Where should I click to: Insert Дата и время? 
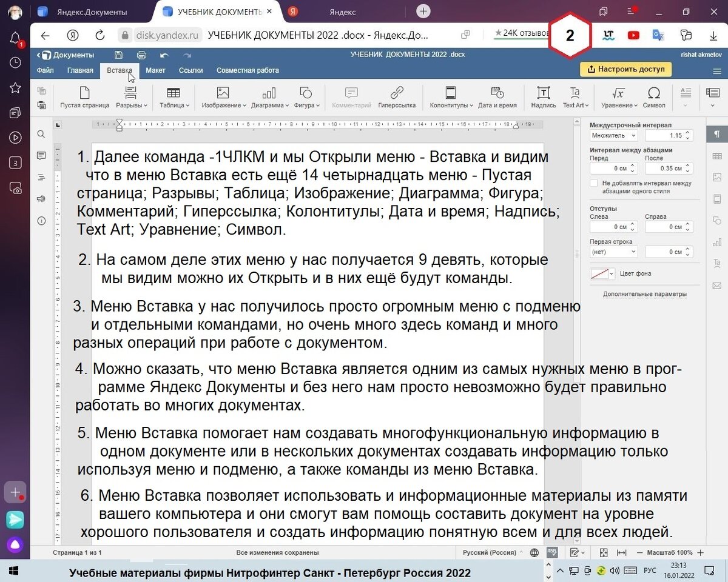pos(497,97)
